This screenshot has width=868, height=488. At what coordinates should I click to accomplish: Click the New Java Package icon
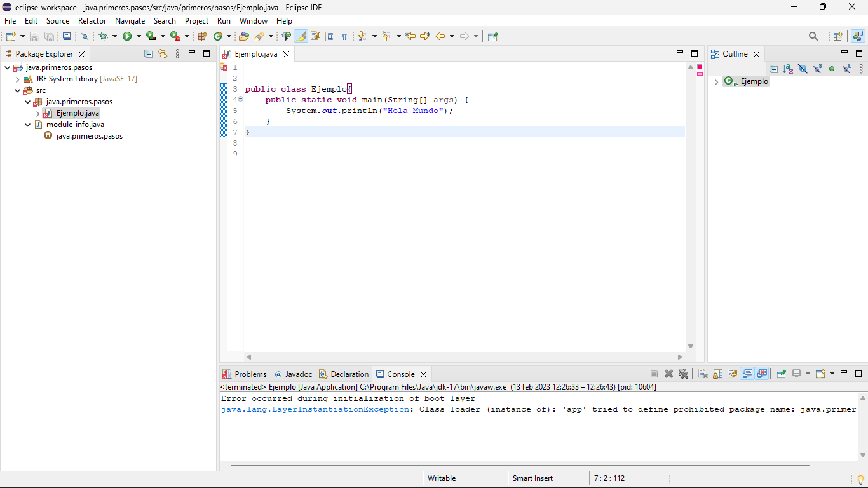pyautogui.click(x=203, y=37)
